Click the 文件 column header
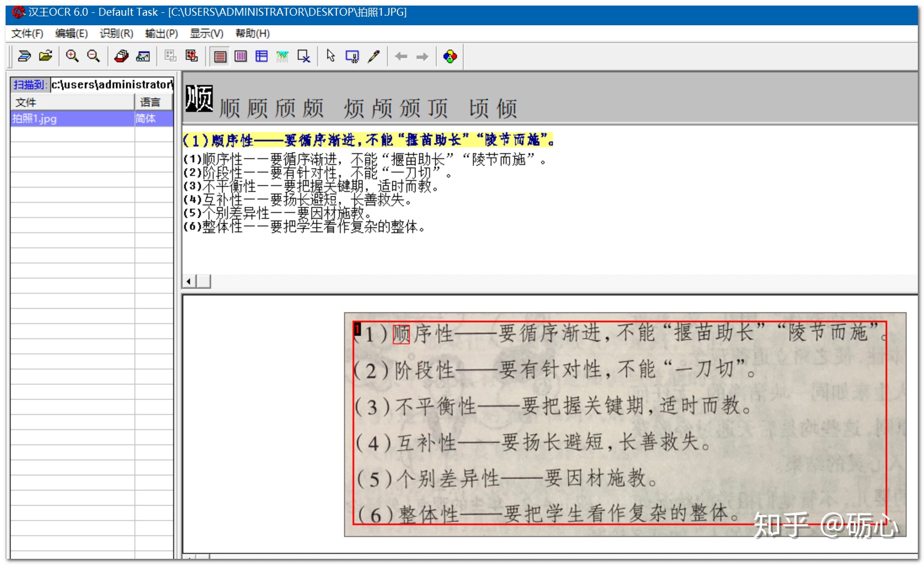Screen dimensions: 924x565 pyautogui.click(x=72, y=102)
